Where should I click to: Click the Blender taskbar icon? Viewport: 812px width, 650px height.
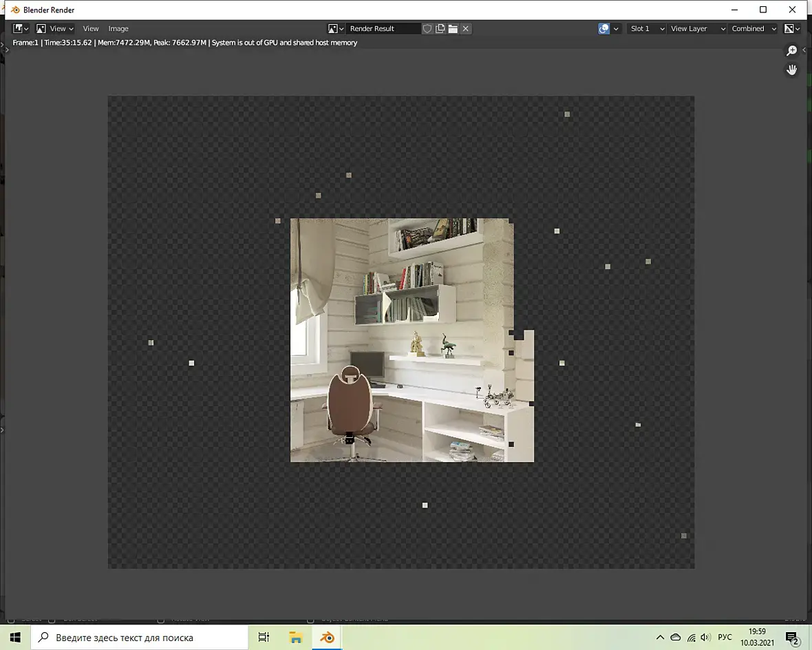click(327, 637)
